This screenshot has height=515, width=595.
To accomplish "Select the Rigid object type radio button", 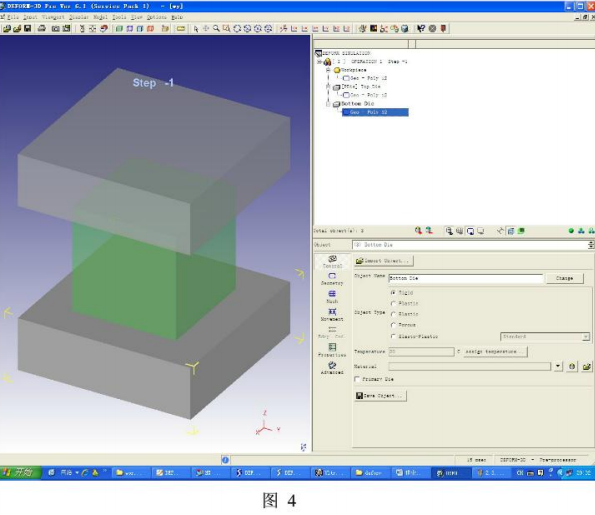I will pos(393,293).
